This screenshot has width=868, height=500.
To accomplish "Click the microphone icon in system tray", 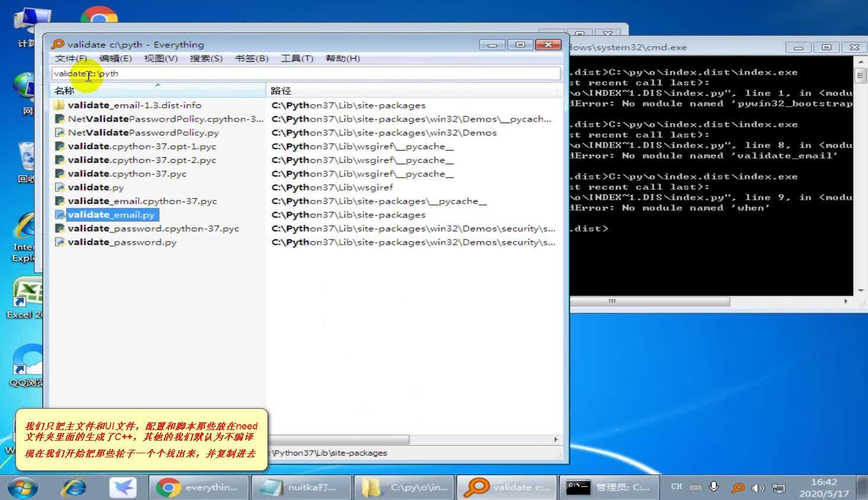I will click(x=714, y=488).
